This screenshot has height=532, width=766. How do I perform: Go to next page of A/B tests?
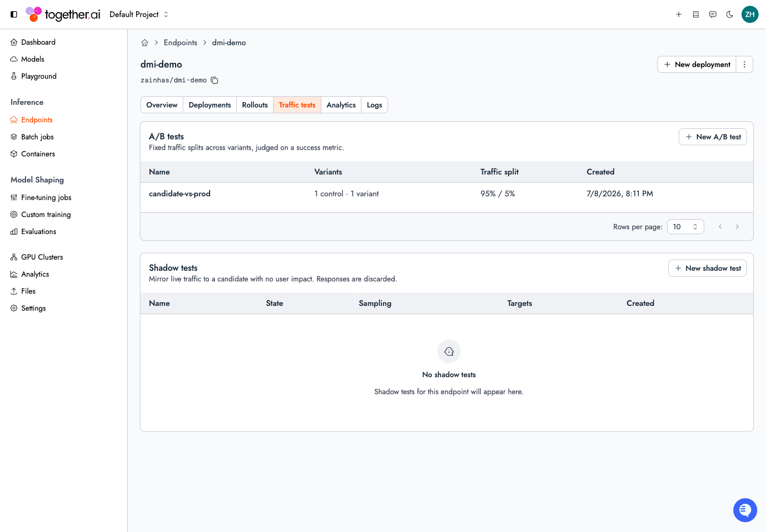click(737, 227)
